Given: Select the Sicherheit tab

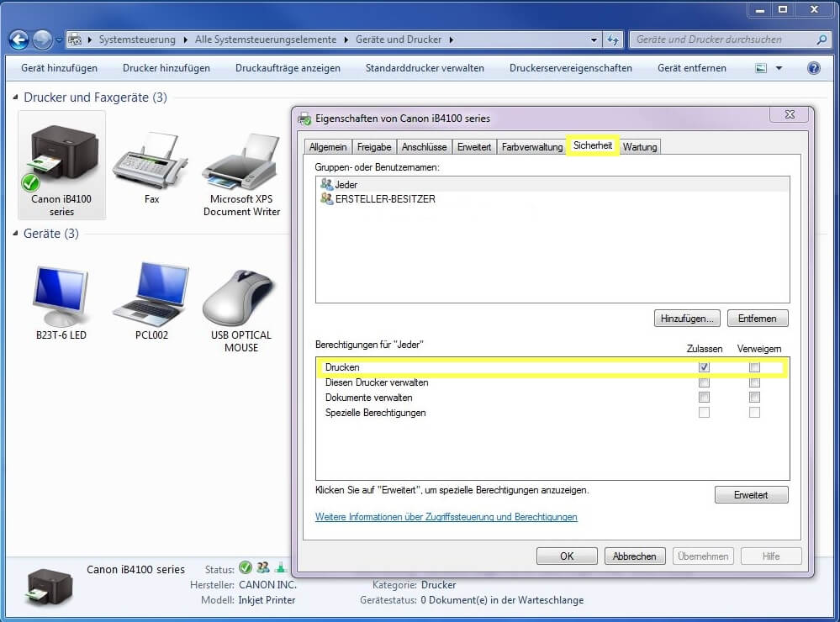Looking at the screenshot, I should coord(593,145).
